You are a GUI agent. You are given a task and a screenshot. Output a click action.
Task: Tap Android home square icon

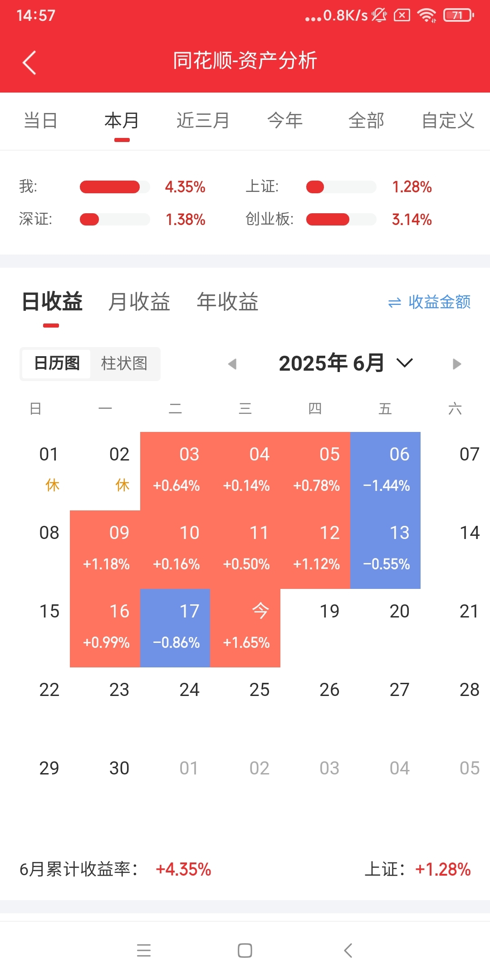coord(245,950)
